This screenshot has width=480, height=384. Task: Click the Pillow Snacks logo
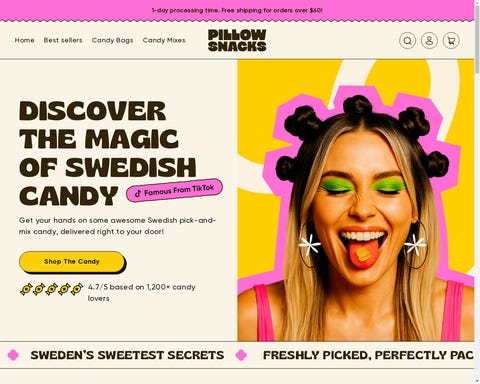(237, 40)
